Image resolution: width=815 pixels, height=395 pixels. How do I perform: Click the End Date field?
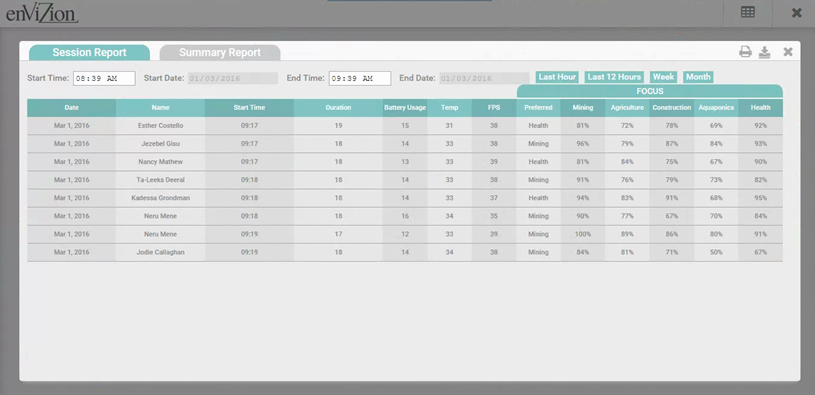pos(484,78)
